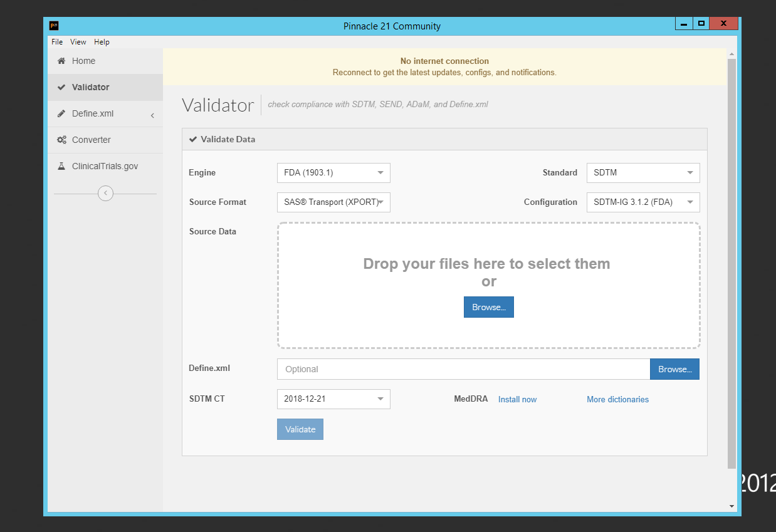Click the Source Data file drop area
Screen dimensions: 776x532
tap(489, 285)
